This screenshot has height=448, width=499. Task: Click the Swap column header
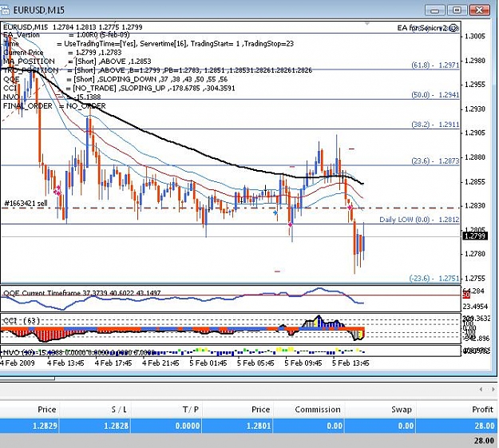402,409
